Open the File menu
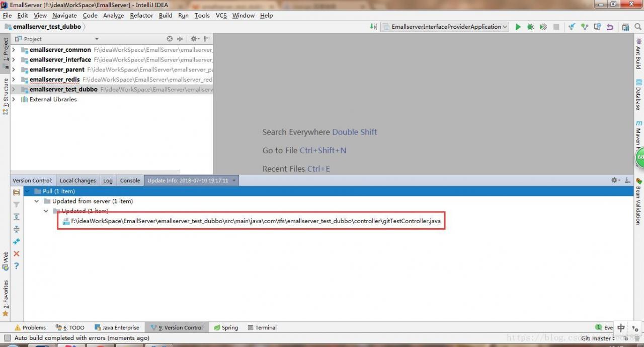Viewport: 644px width, 347px height. coord(7,15)
